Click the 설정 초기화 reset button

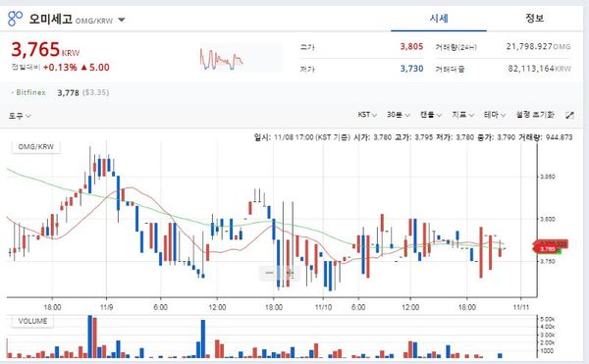coord(535,115)
